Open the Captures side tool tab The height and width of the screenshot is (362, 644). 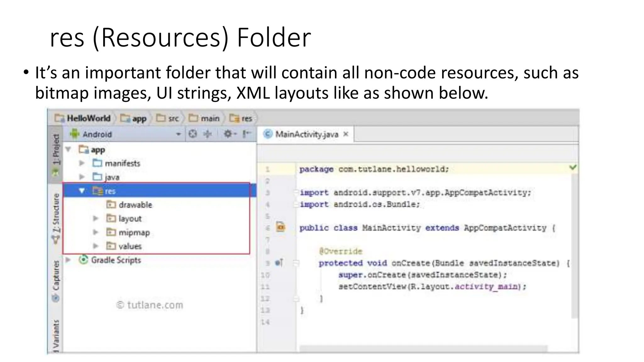(56, 281)
